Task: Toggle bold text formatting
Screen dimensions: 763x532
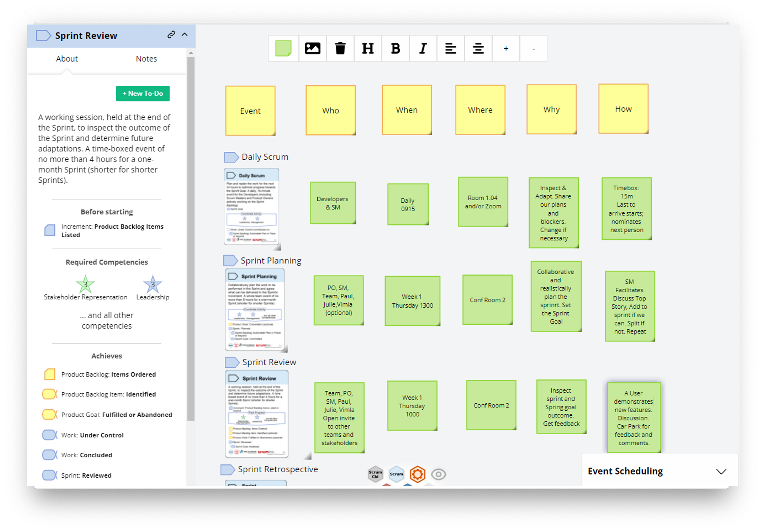Action: click(x=395, y=48)
